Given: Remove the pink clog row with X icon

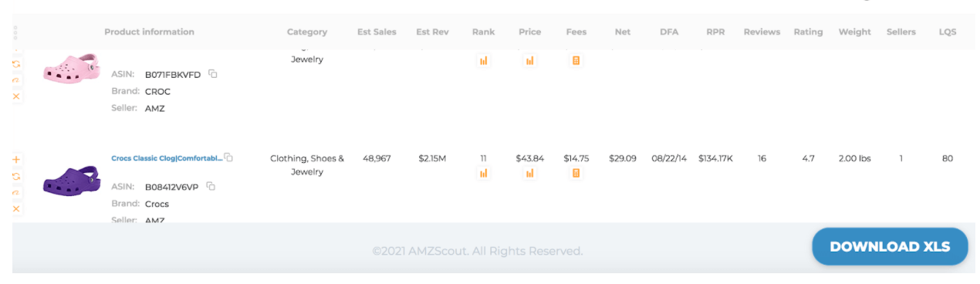Looking at the screenshot, I should [16, 96].
